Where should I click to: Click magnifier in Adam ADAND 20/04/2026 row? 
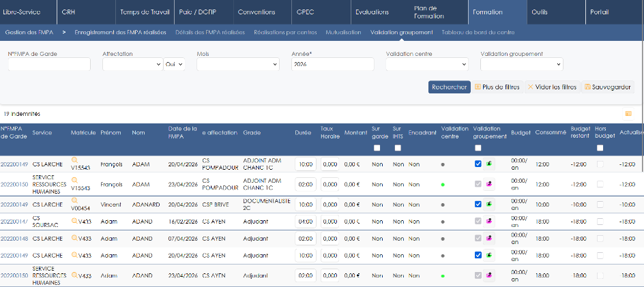pos(74,254)
